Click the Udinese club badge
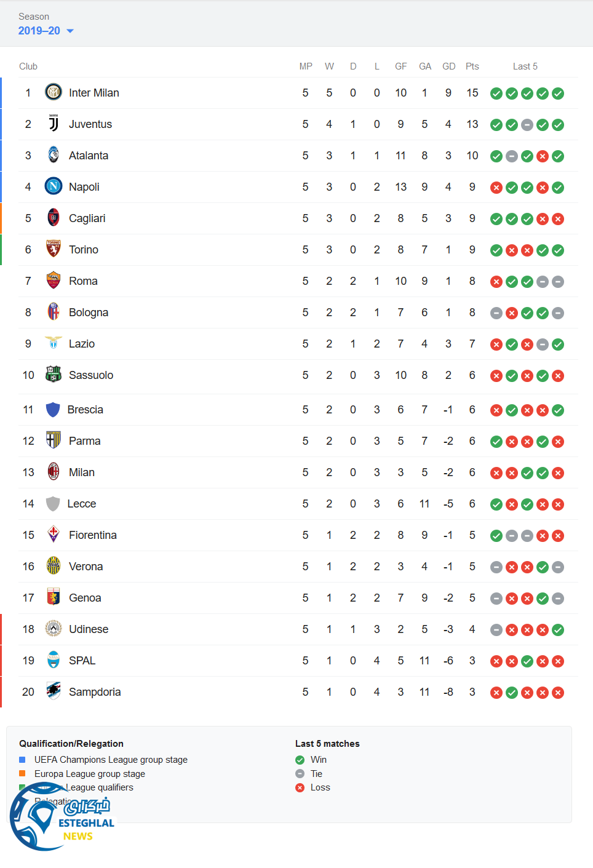 (x=54, y=629)
